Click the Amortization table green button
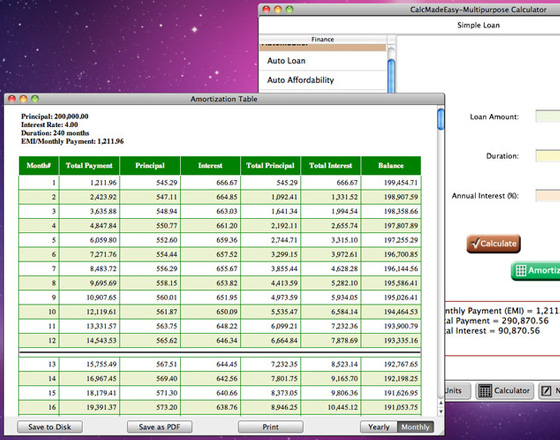 [x=536, y=271]
